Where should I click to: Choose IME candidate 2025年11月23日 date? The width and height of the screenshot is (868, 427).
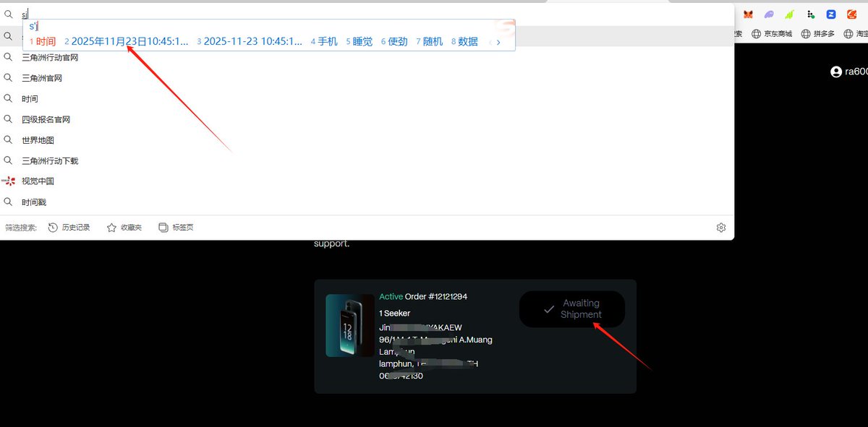click(127, 42)
